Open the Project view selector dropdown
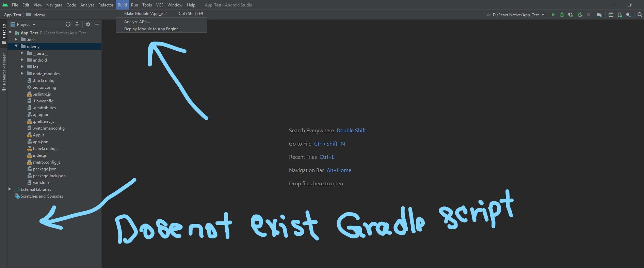644x268 pixels. (23, 24)
